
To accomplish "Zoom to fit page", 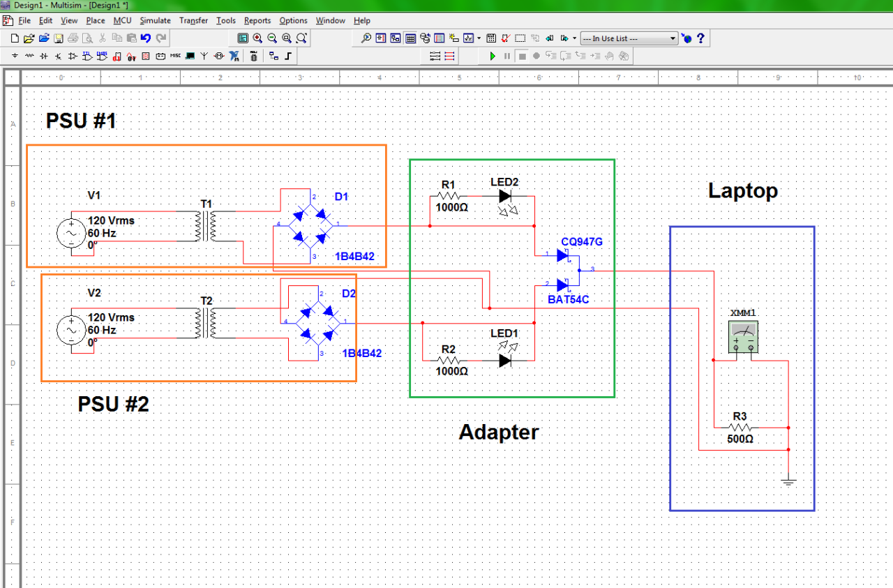I will pyautogui.click(x=301, y=38).
